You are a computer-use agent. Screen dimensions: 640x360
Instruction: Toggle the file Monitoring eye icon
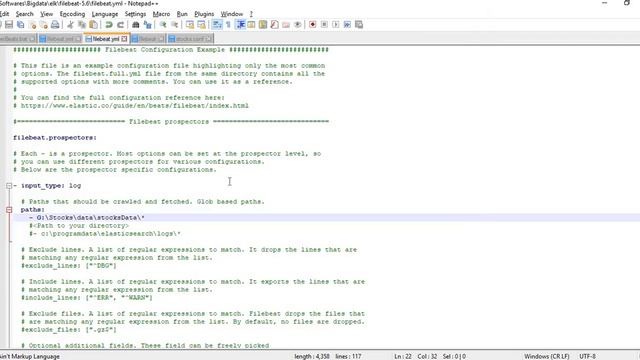[298, 25]
